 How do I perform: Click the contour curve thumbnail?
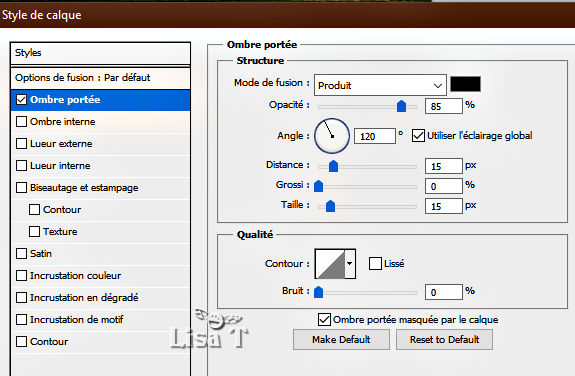point(330,263)
